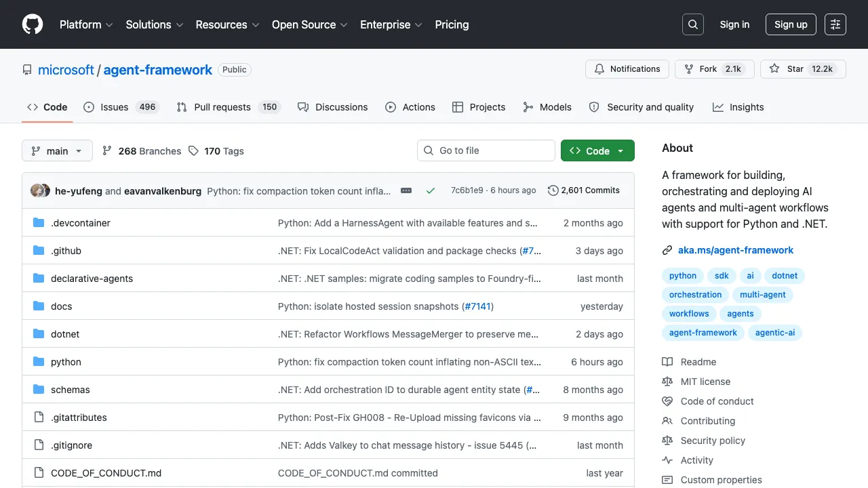Click the Contributing people icon
The height and width of the screenshot is (488, 868).
pyautogui.click(x=667, y=421)
